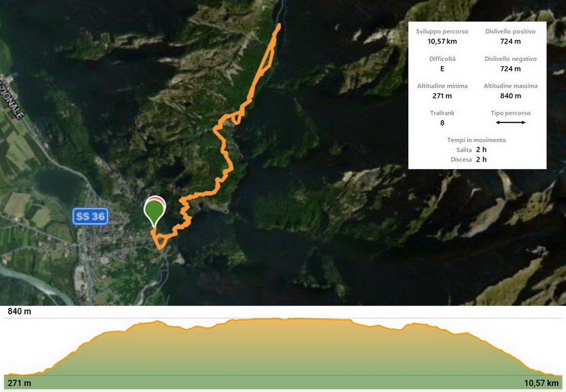This screenshot has width=566, height=392.
Task: Click the northern tip of the orange track
Action: 279,25
